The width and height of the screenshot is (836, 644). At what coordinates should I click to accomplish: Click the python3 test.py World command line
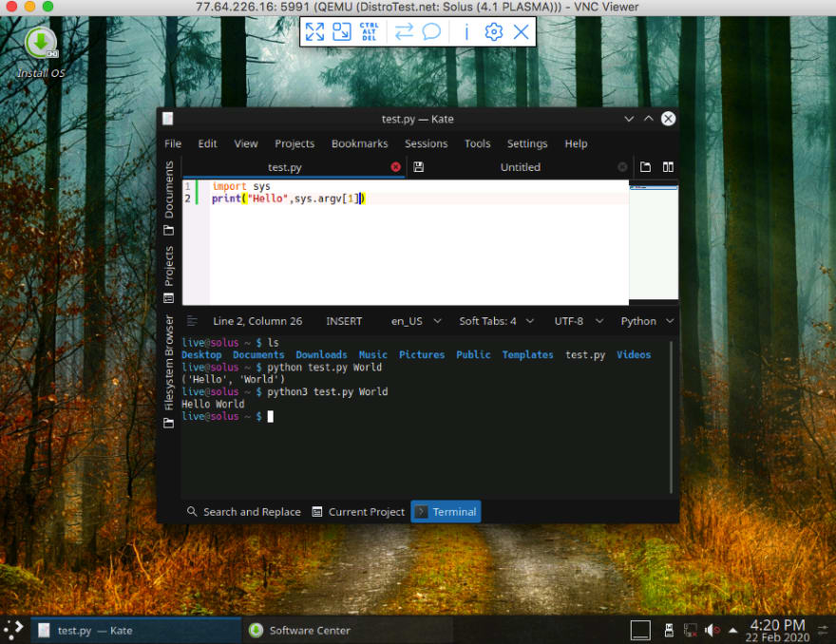click(x=328, y=392)
